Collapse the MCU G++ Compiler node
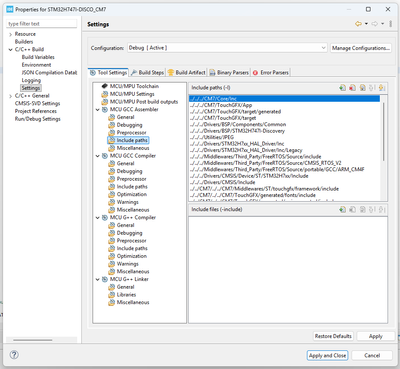Screen dimensions: 400x369 pyautogui.click(x=98, y=218)
